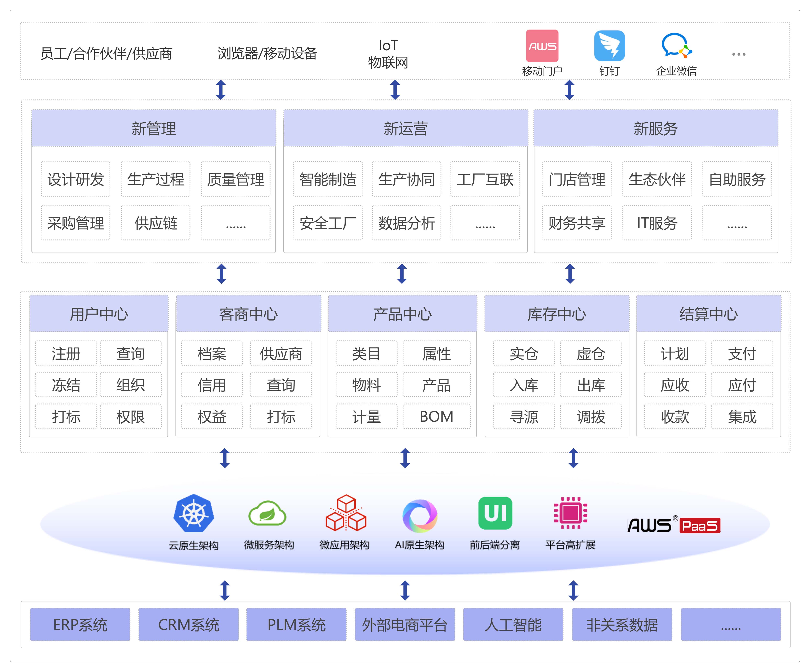Open the 新管理 header tab

(153, 128)
